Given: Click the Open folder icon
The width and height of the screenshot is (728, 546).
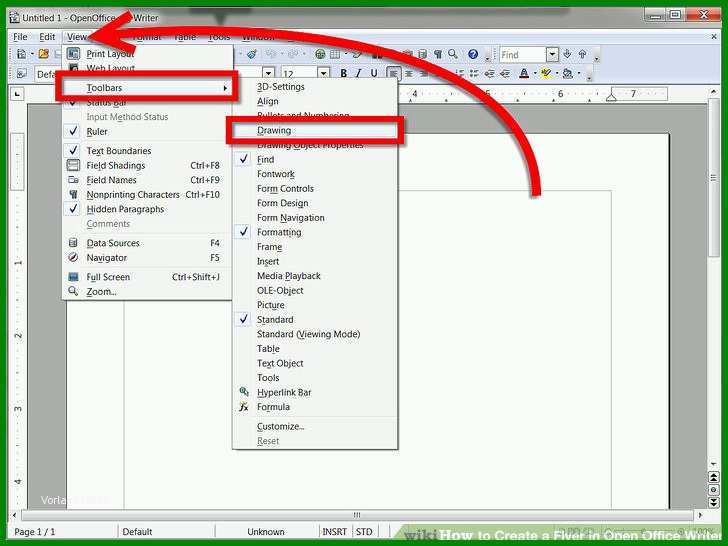Looking at the screenshot, I should 44,54.
